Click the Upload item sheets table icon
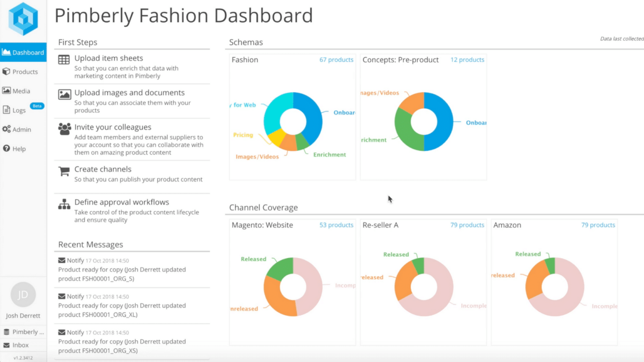Image resolution: width=644 pixels, height=362 pixels. [x=64, y=59]
